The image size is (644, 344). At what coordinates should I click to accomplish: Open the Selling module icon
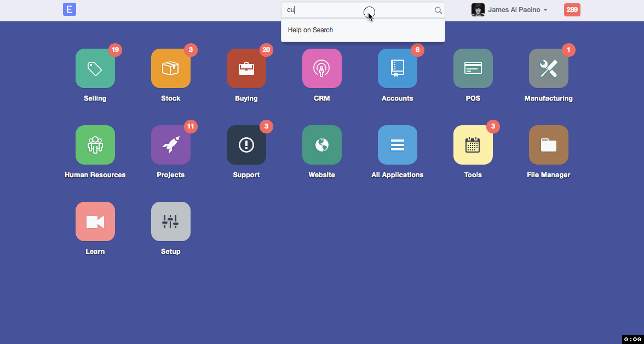pyautogui.click(x=95, y=69)
